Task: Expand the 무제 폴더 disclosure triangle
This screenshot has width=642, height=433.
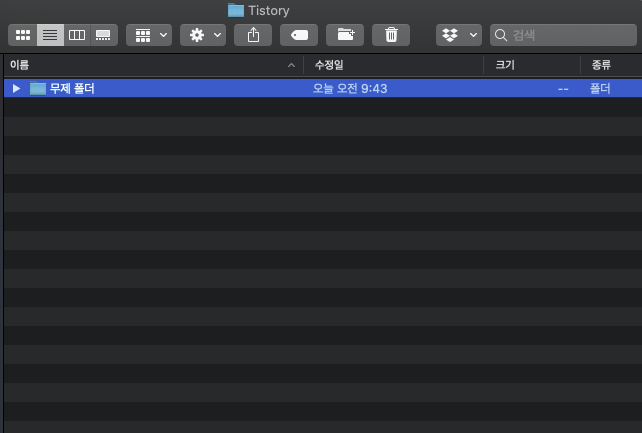Action: [16, 88]
